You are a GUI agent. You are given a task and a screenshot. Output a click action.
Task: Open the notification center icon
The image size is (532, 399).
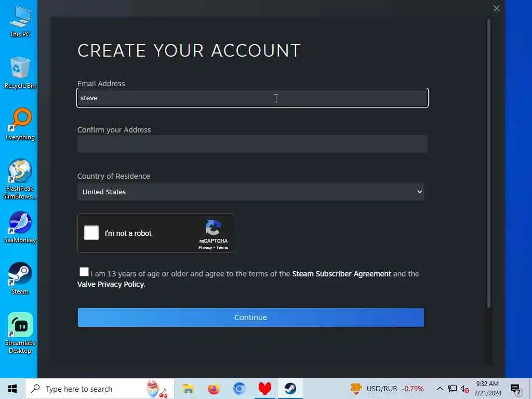coord(516,389)
